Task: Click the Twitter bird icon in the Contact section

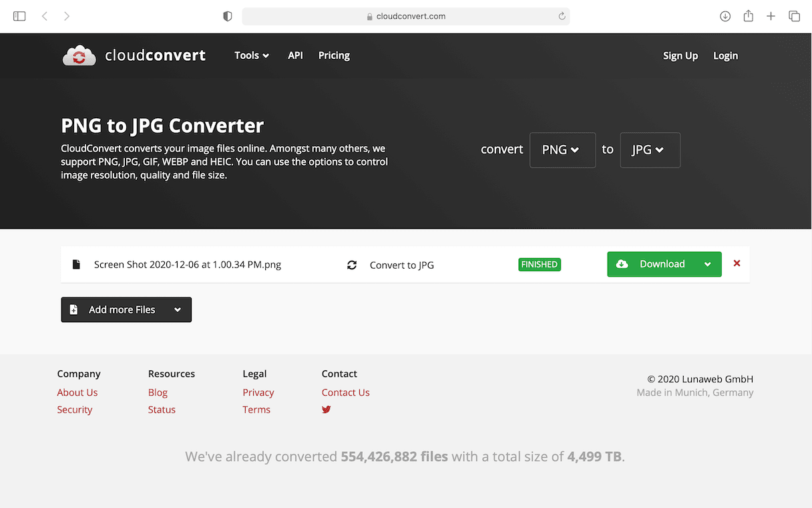Action: pyautogui.click(x=326, y=410)
